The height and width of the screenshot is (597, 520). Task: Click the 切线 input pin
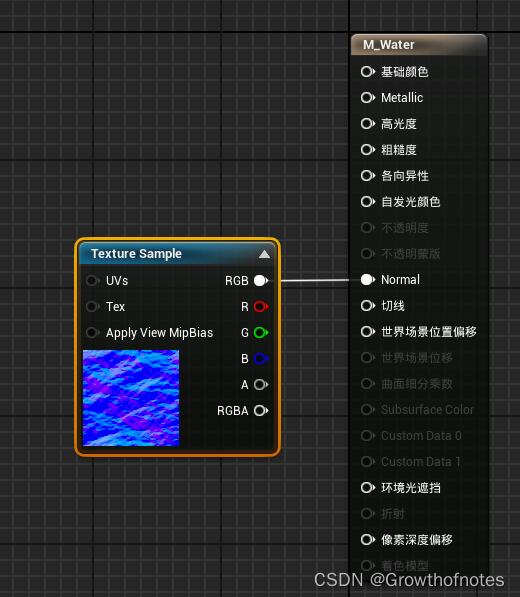coord(368,305)
